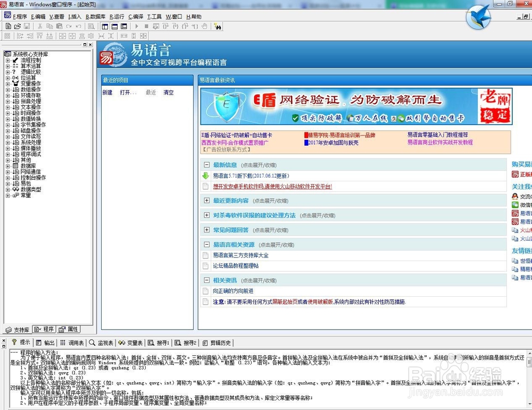Click the green download arrow icon
This screenshot has height=410, width=532.
205,175
